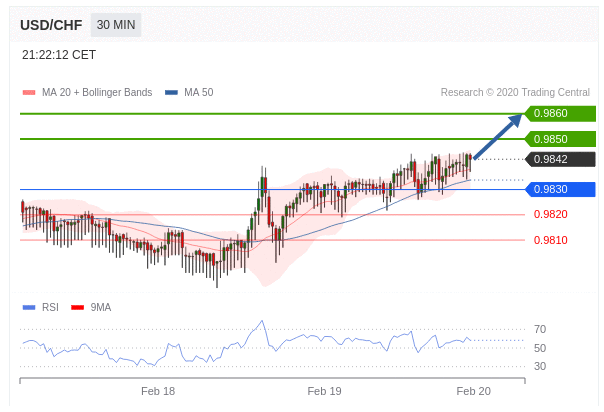Click the RSI 30 axis label
The height and width of the screenshot is (412, 604).
tap(540, 366)
